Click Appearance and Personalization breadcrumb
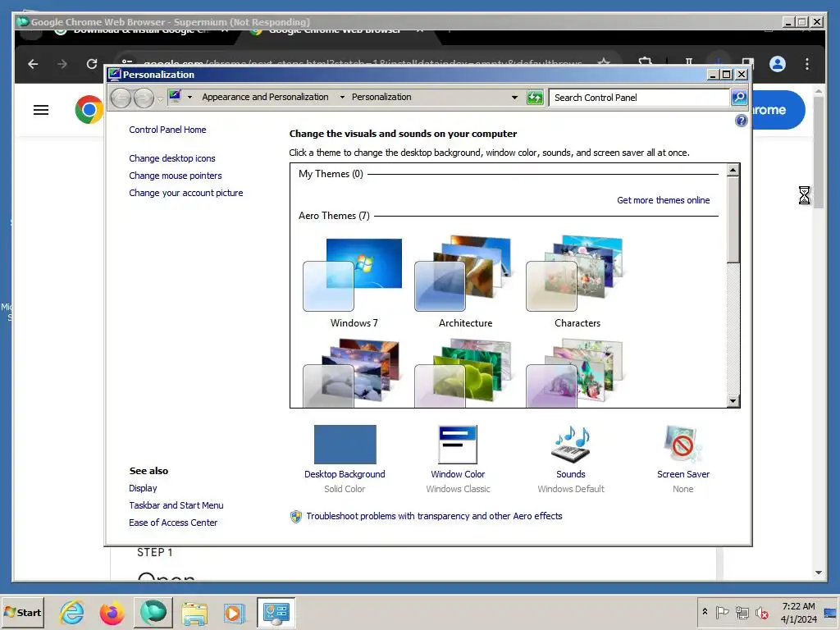 tap(265, 97)
